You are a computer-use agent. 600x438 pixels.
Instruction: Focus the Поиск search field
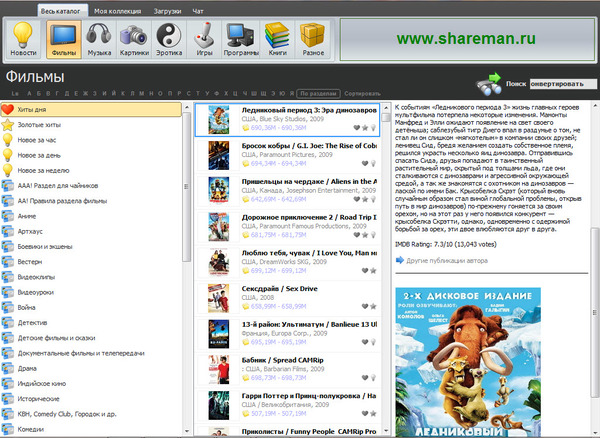coord(563,84)
